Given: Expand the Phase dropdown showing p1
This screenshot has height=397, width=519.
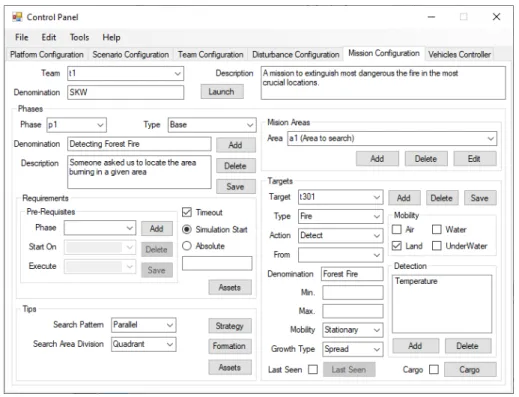Looking at the screenshot, I should 77,125.
